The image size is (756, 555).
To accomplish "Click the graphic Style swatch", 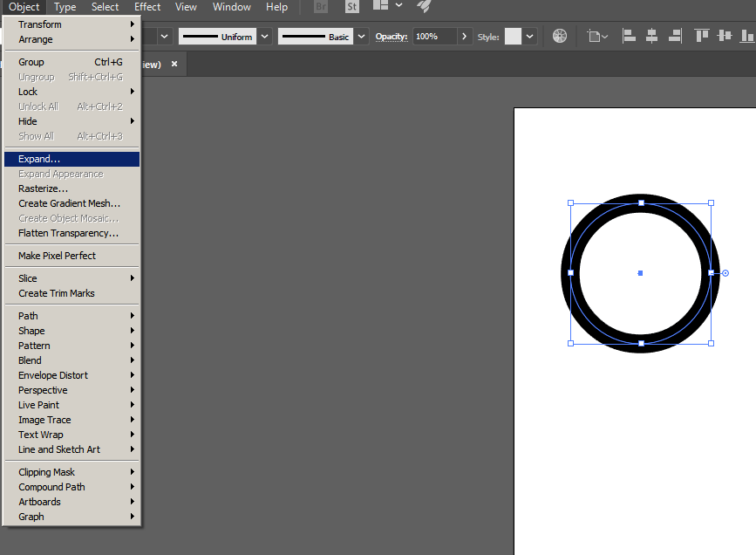I will (x=513, y=37).
